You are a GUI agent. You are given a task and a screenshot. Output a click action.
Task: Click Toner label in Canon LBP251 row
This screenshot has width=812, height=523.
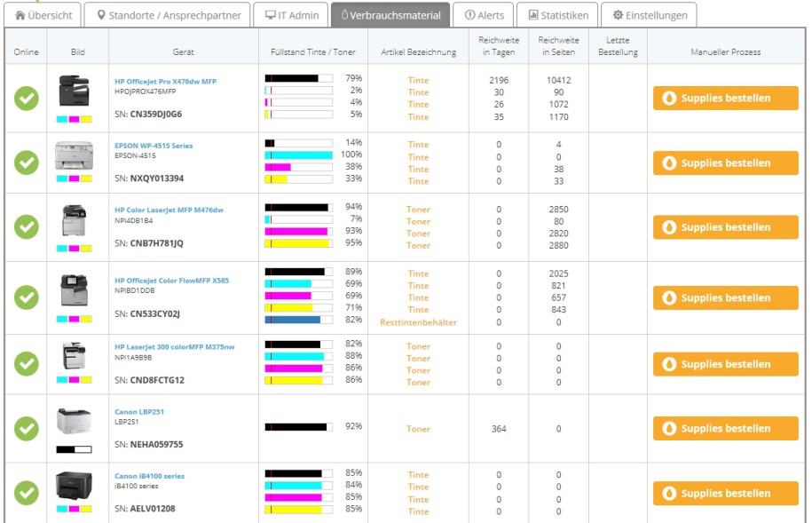[x=419, y=429]
